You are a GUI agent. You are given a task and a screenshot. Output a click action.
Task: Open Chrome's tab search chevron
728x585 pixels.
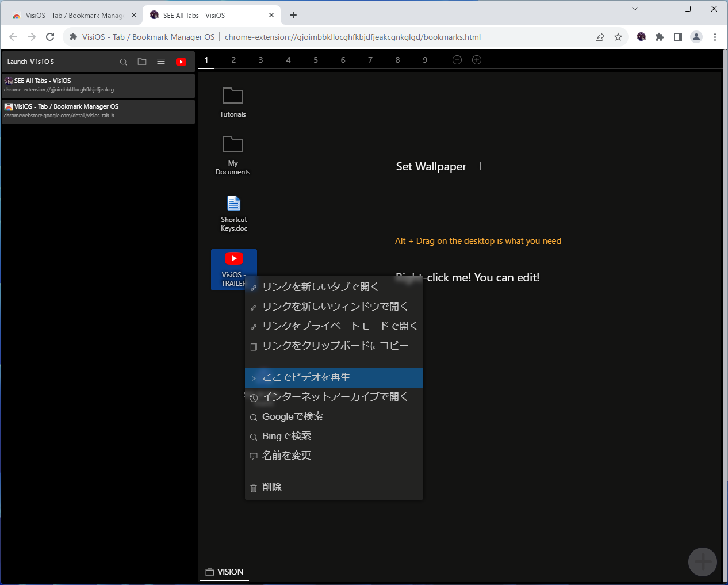[x=634, y=9]
